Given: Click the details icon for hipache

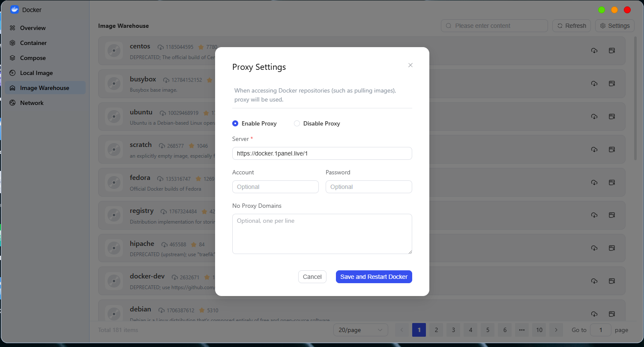Looking at the screenshot, I should tap(612, 248).
